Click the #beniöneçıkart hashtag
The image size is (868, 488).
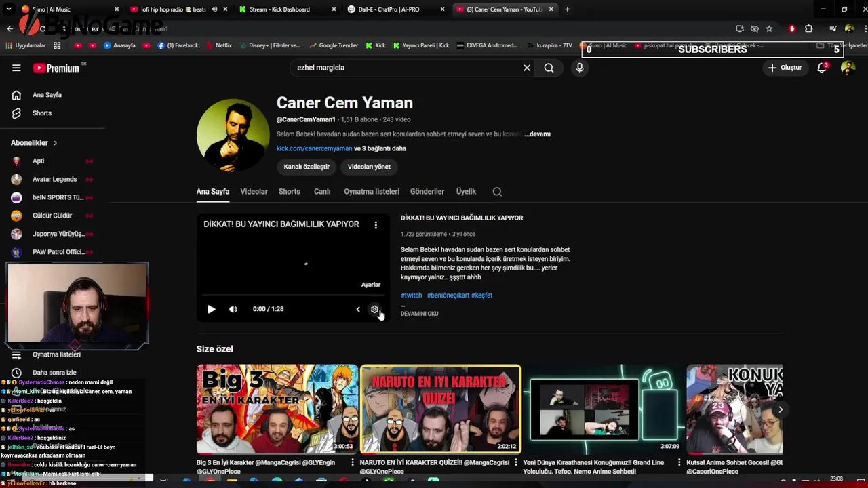(448, 296)
